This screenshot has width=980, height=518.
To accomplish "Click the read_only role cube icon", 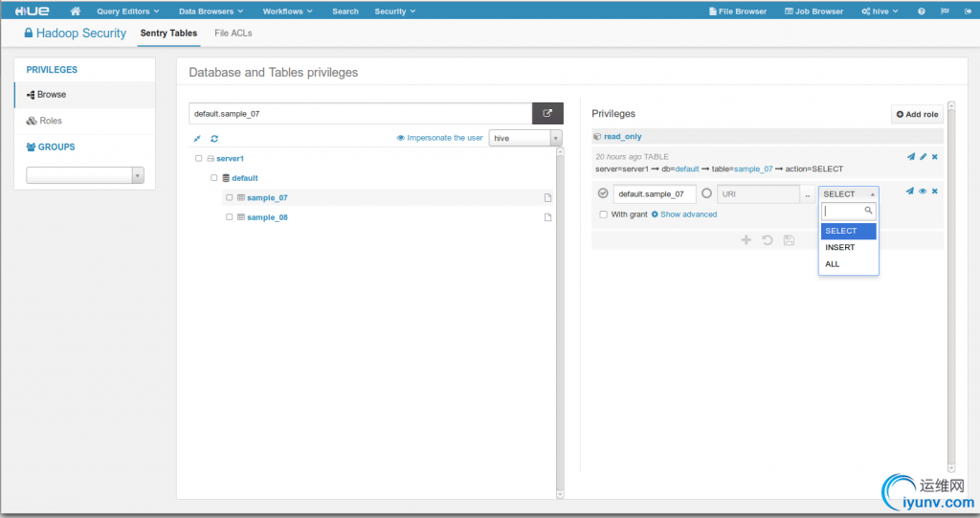I will [597, 136].
